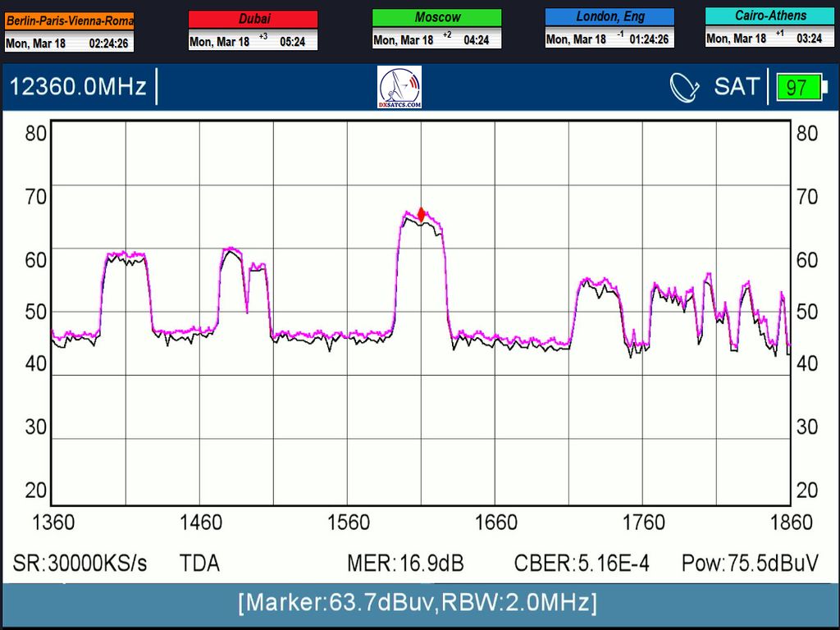This screenshot has width=840, height=630.
Task: Click the DXSATCS.COM logo icon
Action: [400, 87]
